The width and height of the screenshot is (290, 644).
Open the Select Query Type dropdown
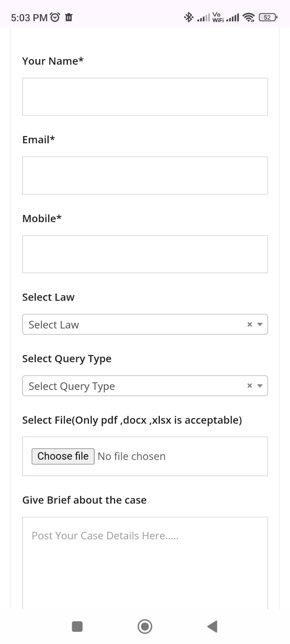(x=133, y=386)
